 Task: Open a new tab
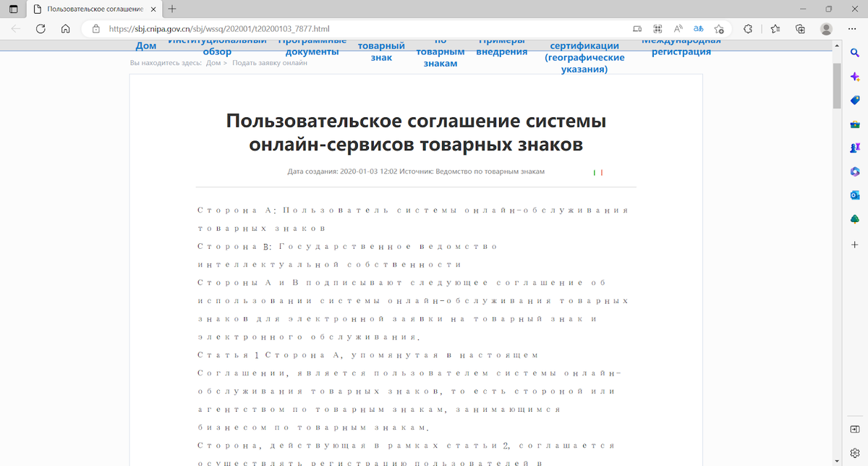[172, 9]
